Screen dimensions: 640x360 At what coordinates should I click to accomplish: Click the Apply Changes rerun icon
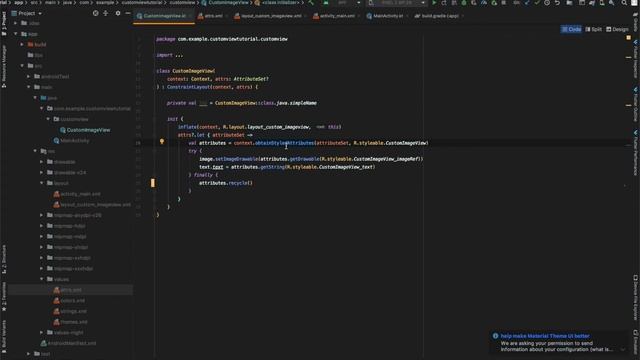444,3
